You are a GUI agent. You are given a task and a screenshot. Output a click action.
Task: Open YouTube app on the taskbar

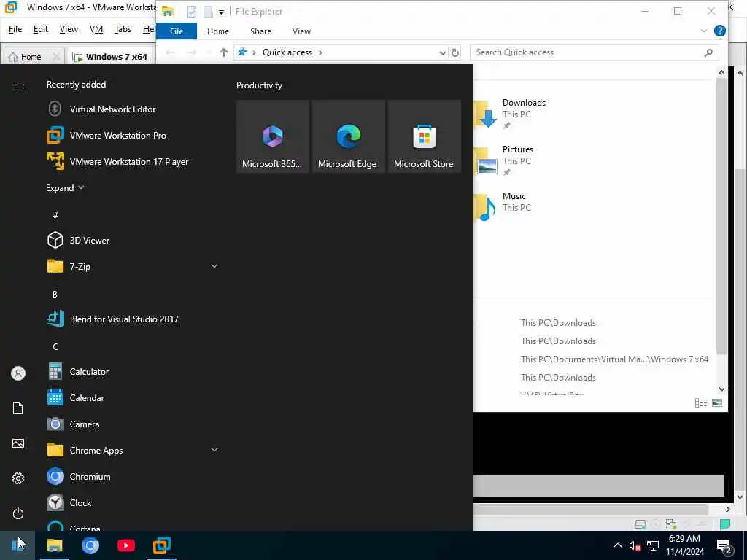(125, 545)
